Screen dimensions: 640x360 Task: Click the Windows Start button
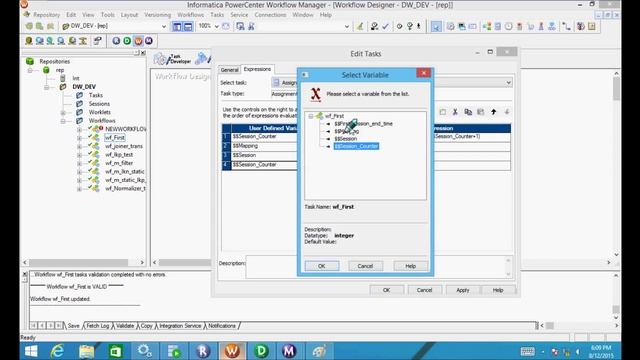pos(31,351)
